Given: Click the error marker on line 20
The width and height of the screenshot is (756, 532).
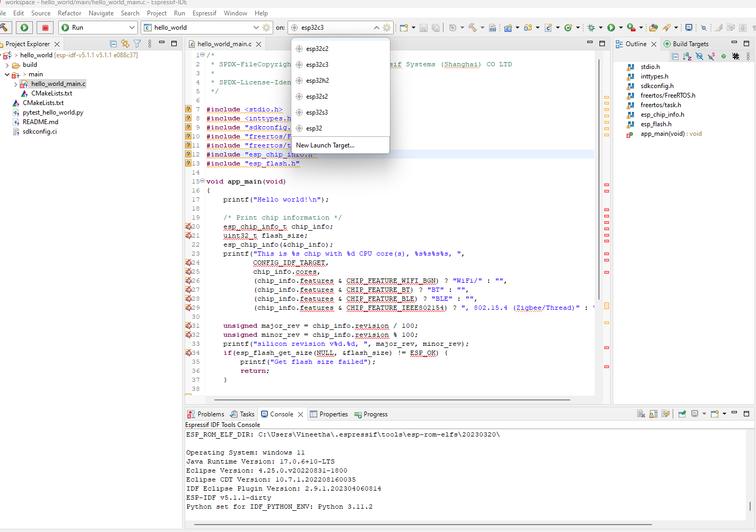Looking at the screenshot, I should pos(188,226).
